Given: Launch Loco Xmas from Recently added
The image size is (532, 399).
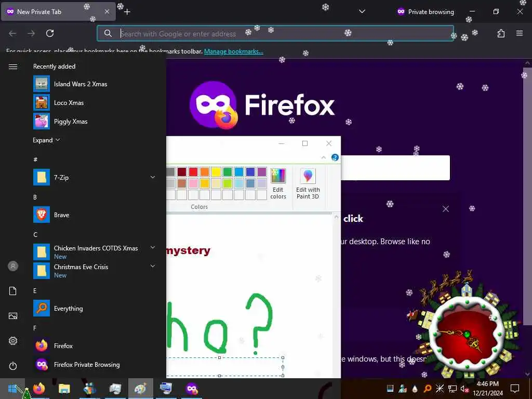Looking at the screenshot, I should click(42, 102).
